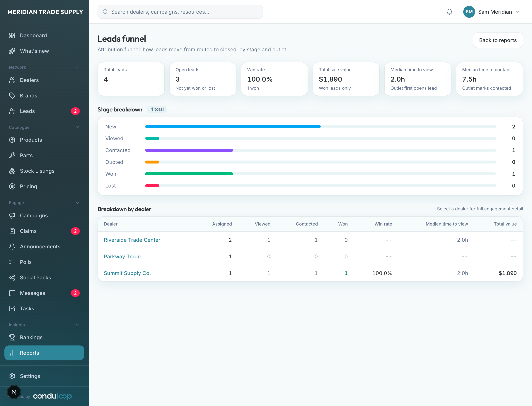
Task: Click the Lost stage red bar
Action: point(152,186)
